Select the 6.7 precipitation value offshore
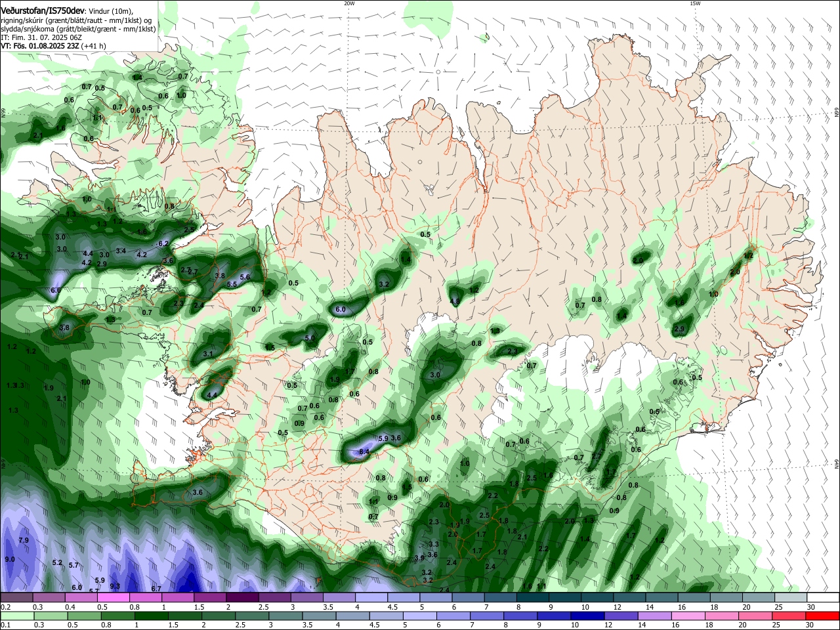Screen dimensions: 840x630 [x=156, y=589]
